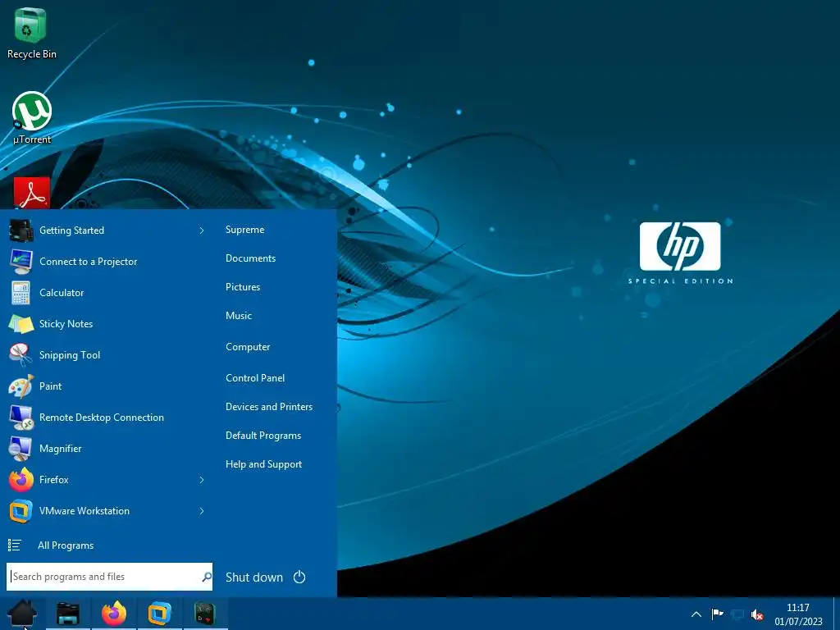Click the Connect to a Projector label

(89, 262)
